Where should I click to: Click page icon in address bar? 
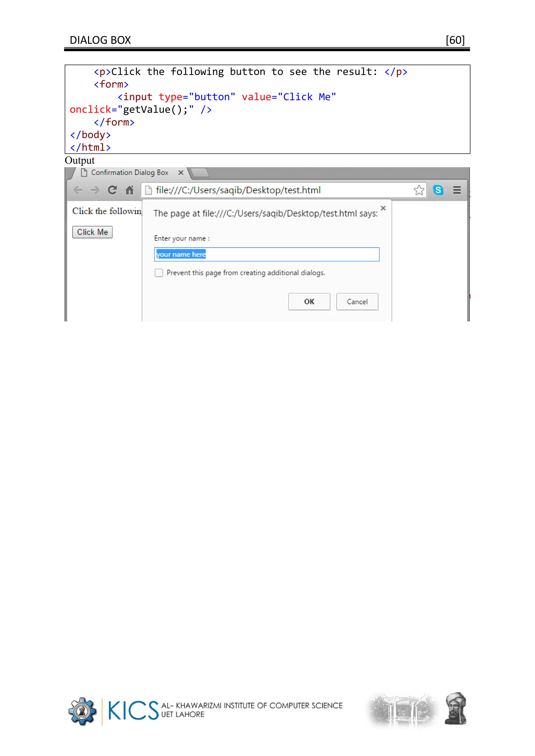pyautogui.click(x=149, y=190)
